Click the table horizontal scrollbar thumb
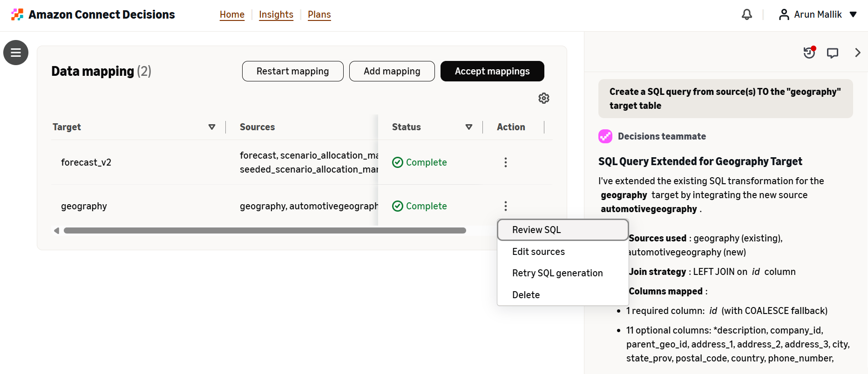 (265, 231)
